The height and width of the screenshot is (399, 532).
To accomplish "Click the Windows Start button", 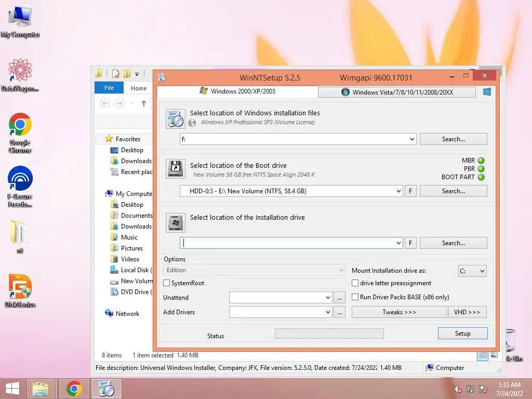I will coord(12,389).
